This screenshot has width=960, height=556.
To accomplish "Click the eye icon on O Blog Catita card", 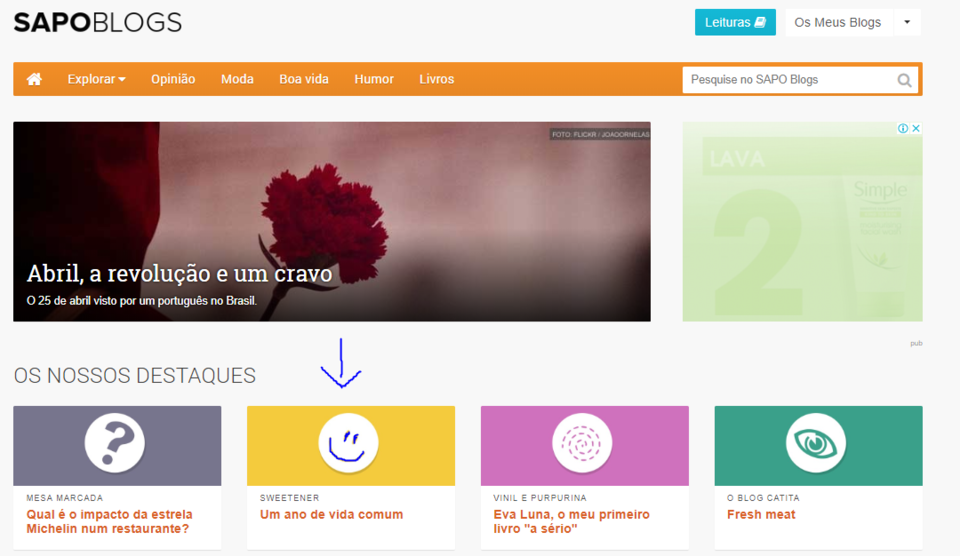I will pos(816,443).
